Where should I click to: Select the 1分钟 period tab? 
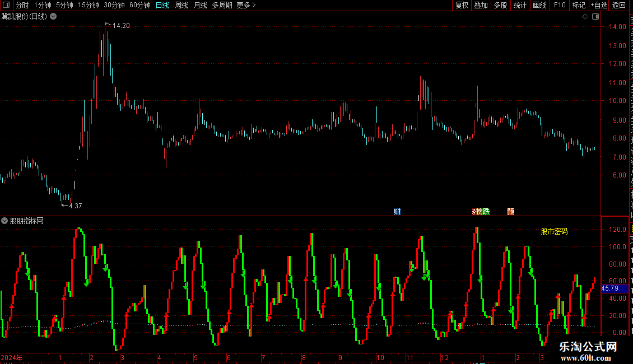click(x=43, y=5)
